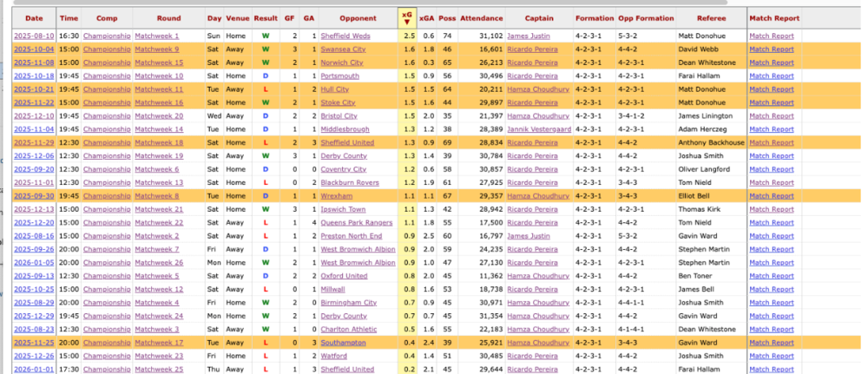Open Middlesbrough opponent link
868x374 pixels.
[x=345, y=129]
